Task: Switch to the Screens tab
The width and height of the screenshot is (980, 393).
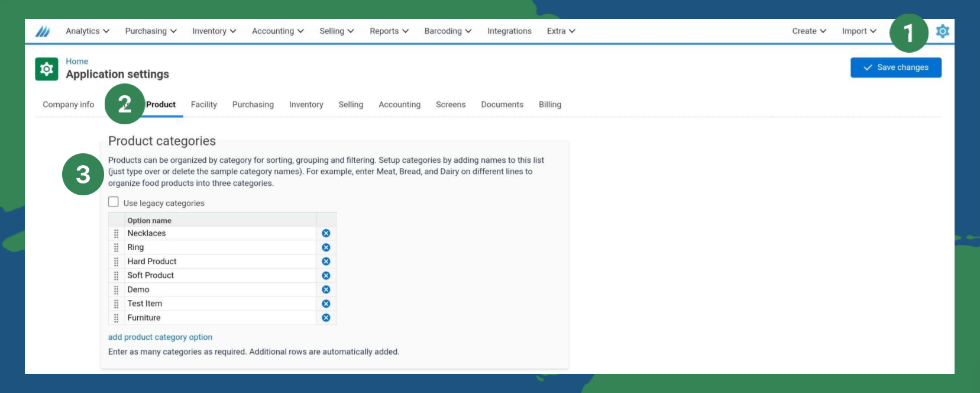Action: click(x=451, y=105)
